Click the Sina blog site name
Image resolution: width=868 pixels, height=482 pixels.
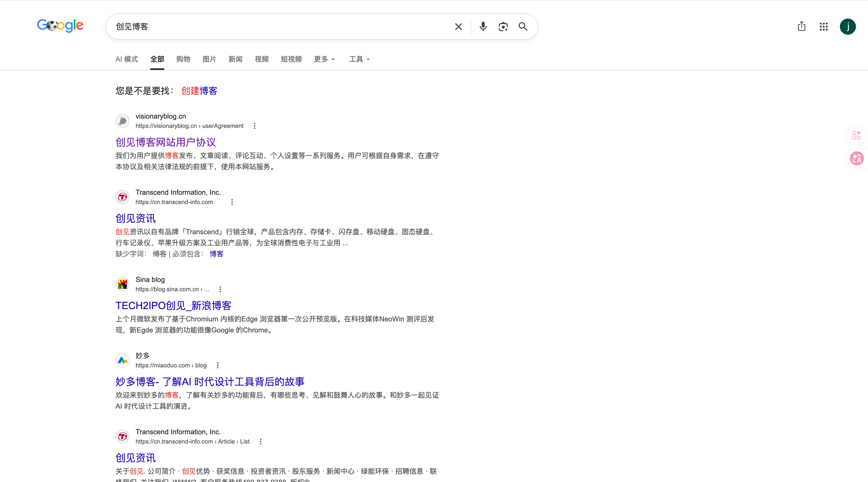click(x=150, y=280)
